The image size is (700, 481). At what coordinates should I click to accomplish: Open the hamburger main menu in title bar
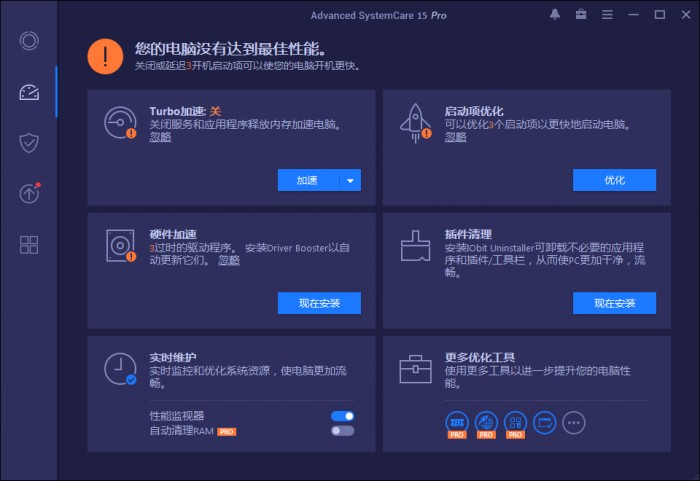(x=607, y=15)
